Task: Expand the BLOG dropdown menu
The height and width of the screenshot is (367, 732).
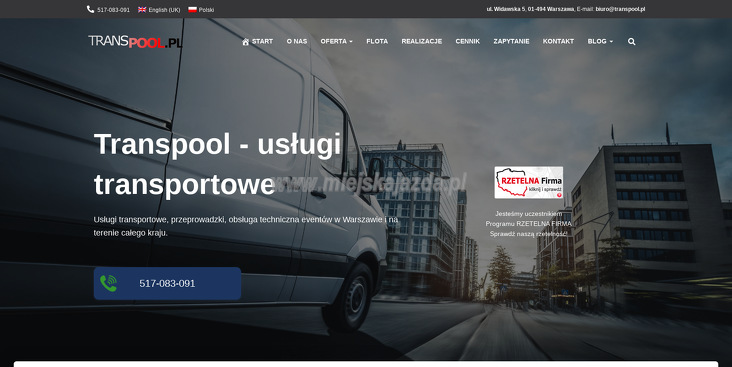Action: pyautogui.click(x=600, y=42)
